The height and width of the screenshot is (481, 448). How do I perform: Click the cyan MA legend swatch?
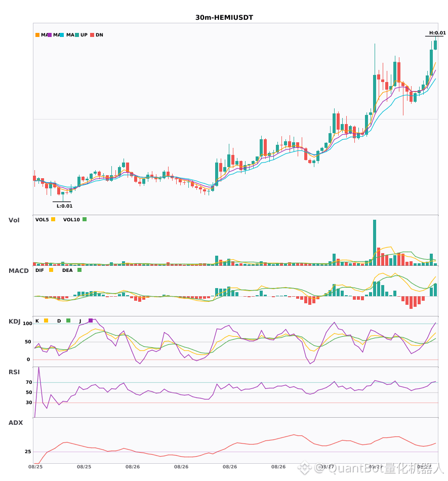pos(62,35)
